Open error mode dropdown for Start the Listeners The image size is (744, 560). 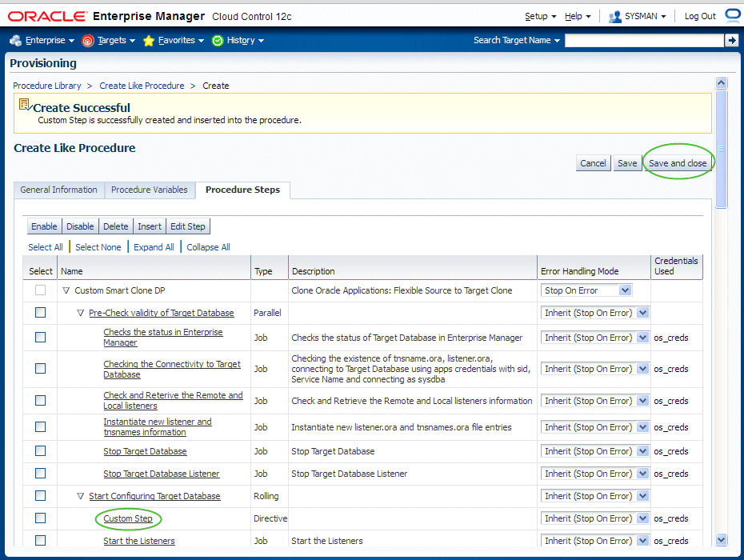tap(595, 541)
